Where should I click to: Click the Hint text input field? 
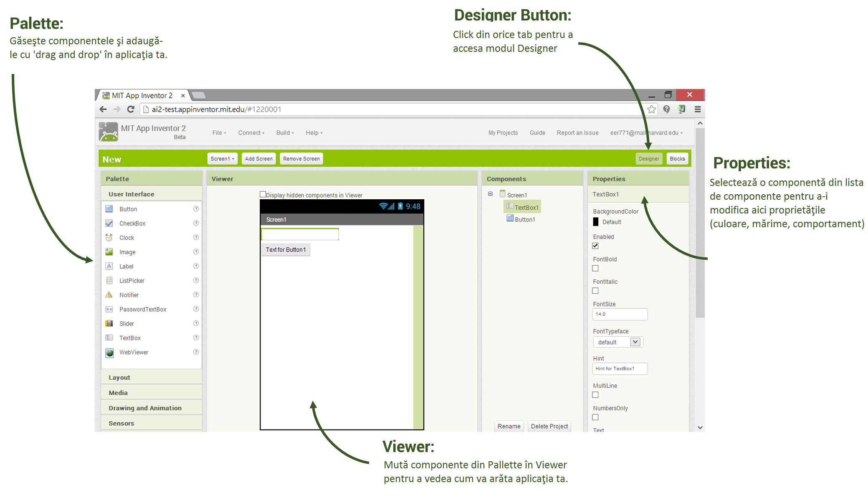(620, 368)
